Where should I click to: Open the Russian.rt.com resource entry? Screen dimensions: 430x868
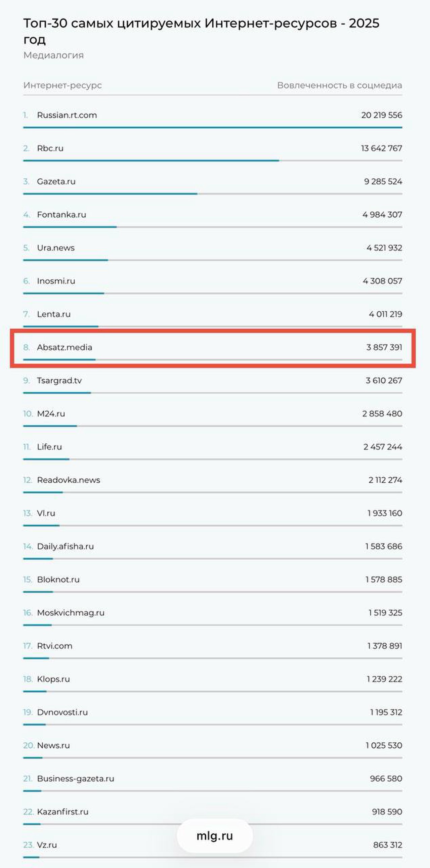pos(67,115)
